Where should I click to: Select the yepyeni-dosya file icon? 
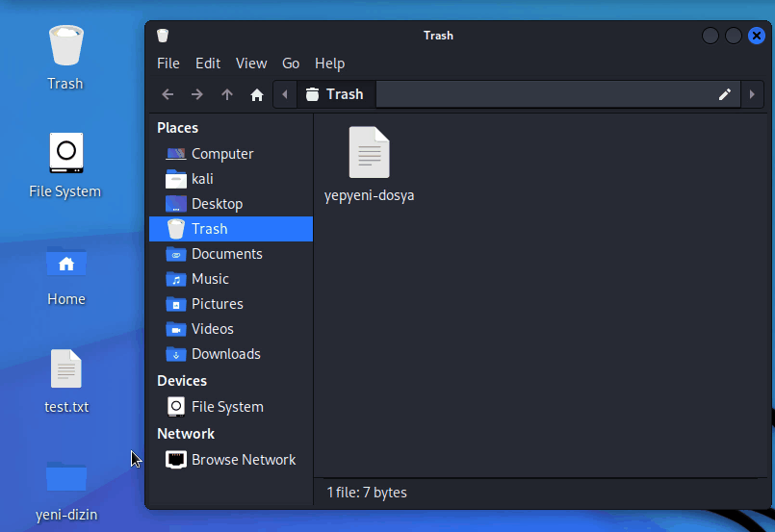370,152
